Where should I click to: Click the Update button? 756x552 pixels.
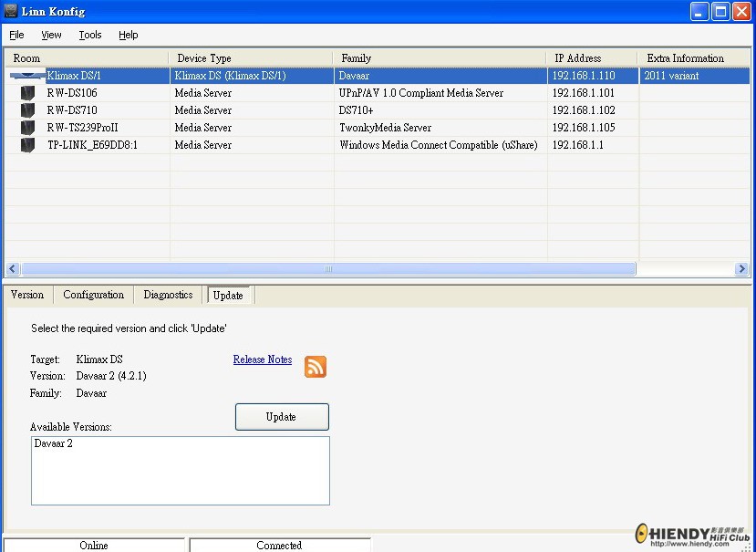click(282, 417)
